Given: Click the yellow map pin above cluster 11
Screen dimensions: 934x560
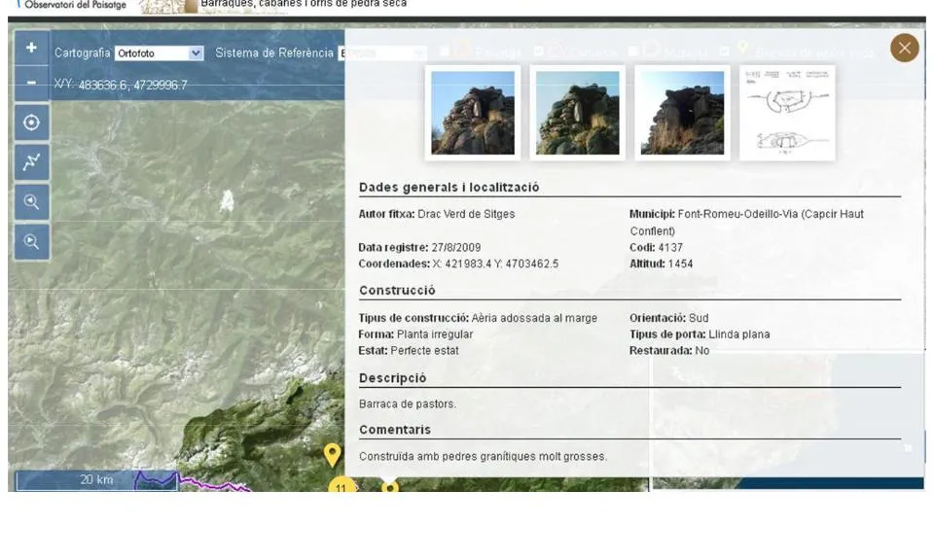Looking at the screenshot, I should coord(333,455).
